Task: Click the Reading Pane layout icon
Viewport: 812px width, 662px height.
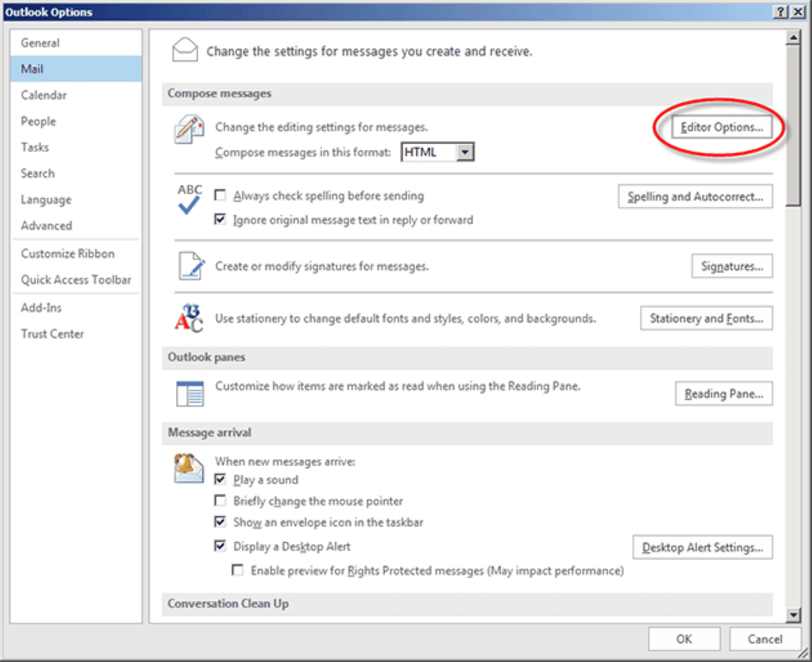Action: click(190, 394)
